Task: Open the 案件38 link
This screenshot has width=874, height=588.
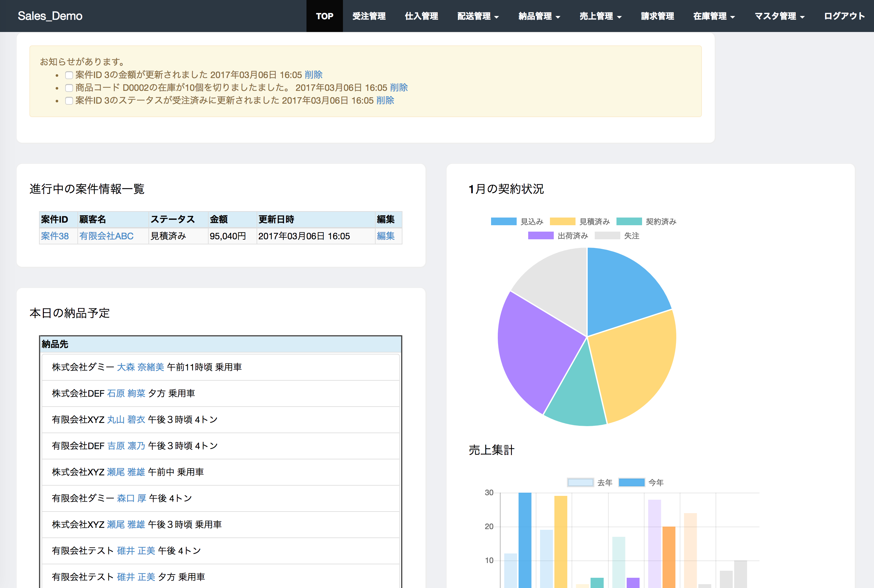Action: 55,236
